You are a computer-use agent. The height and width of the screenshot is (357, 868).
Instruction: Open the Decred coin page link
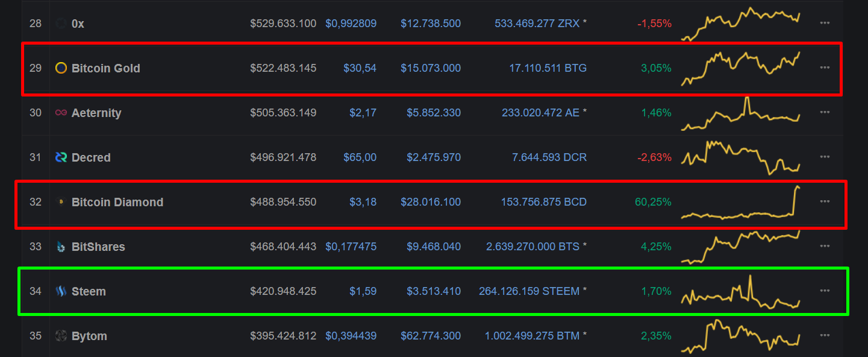(x=91, y=157)
